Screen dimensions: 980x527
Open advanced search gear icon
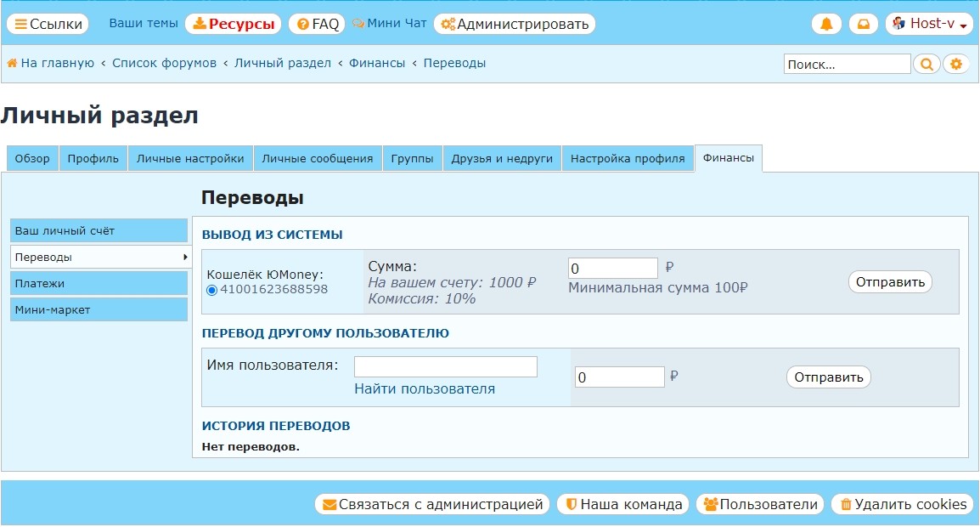[955, 64]
